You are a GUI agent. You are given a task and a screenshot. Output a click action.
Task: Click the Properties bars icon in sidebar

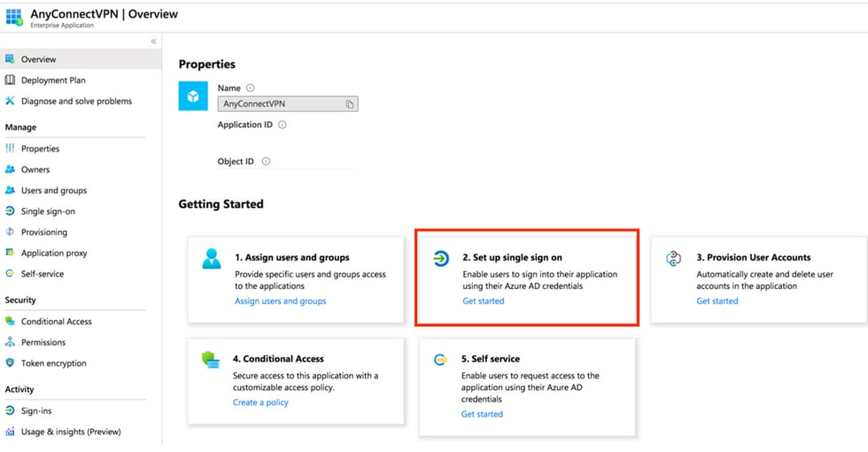[10, 149]
